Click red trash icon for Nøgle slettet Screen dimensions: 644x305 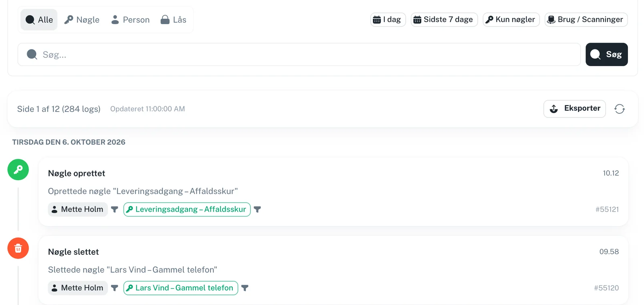click(x=18, y=248)
